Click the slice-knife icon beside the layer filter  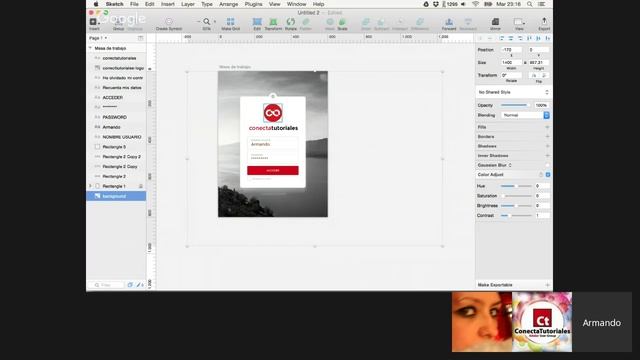point(140,285)
